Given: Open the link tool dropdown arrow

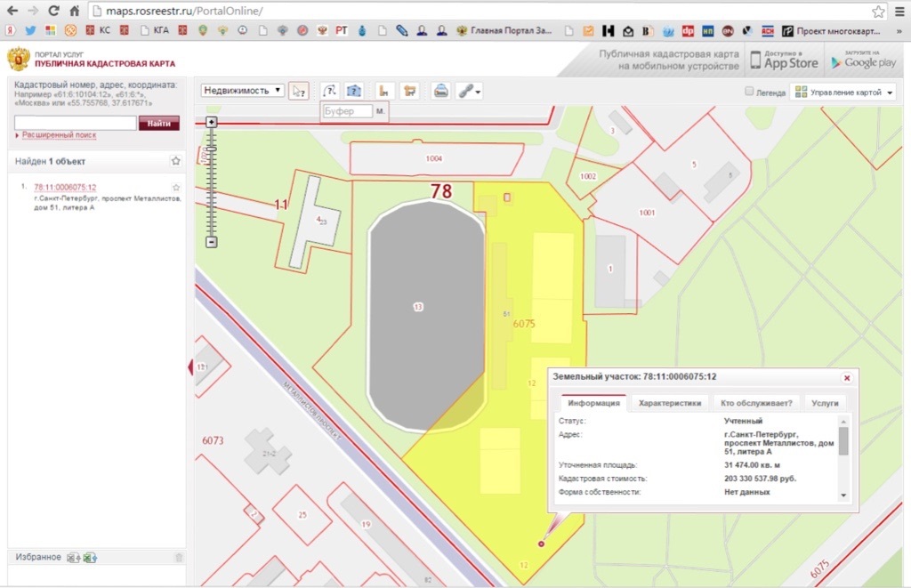Looking at the screenshot, I should [x=480, y=93].
